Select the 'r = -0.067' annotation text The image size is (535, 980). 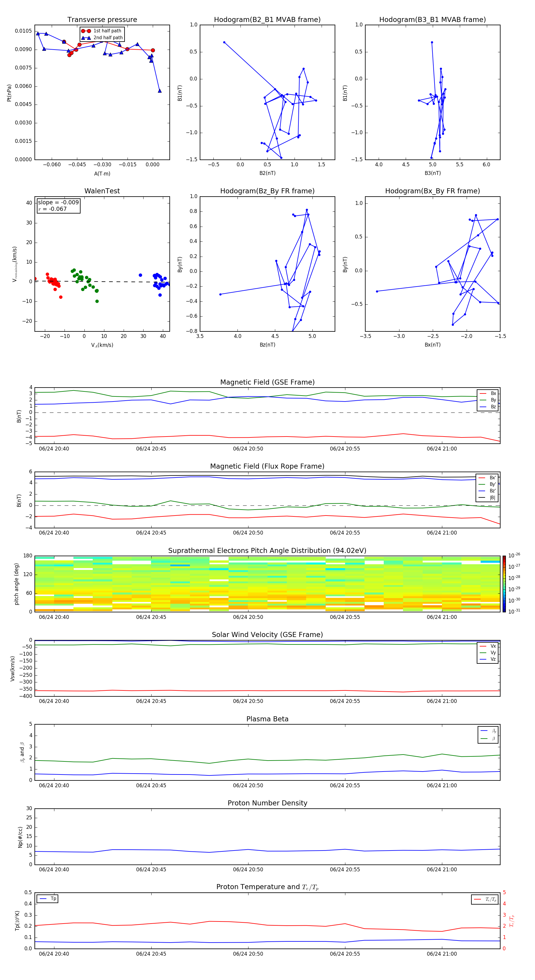[53, 209]
